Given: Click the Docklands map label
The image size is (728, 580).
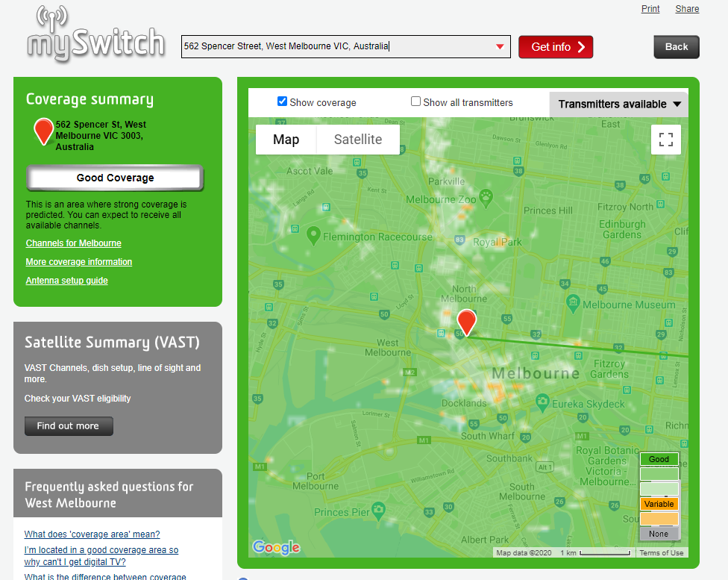Looking at the screenshot, I should click(x=464, y=403).
